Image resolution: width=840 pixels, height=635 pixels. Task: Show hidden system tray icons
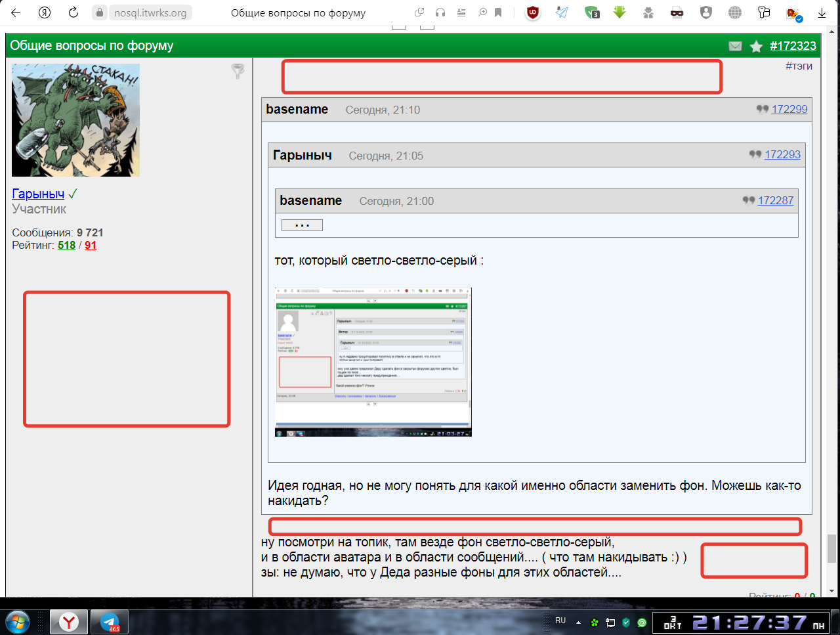click(578, 622)
